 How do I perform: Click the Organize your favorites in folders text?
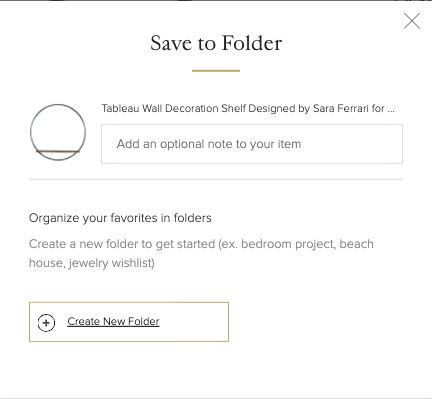(x=120, y=218)
